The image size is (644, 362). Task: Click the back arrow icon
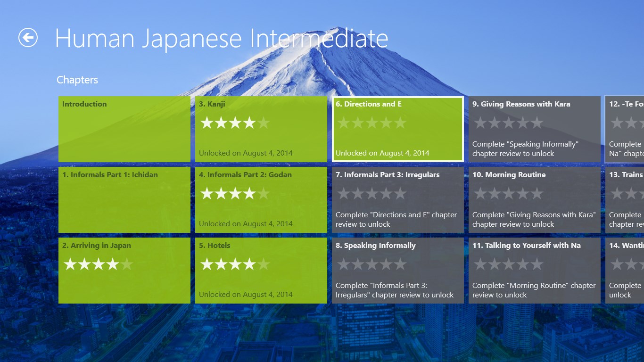coord(28,38)
